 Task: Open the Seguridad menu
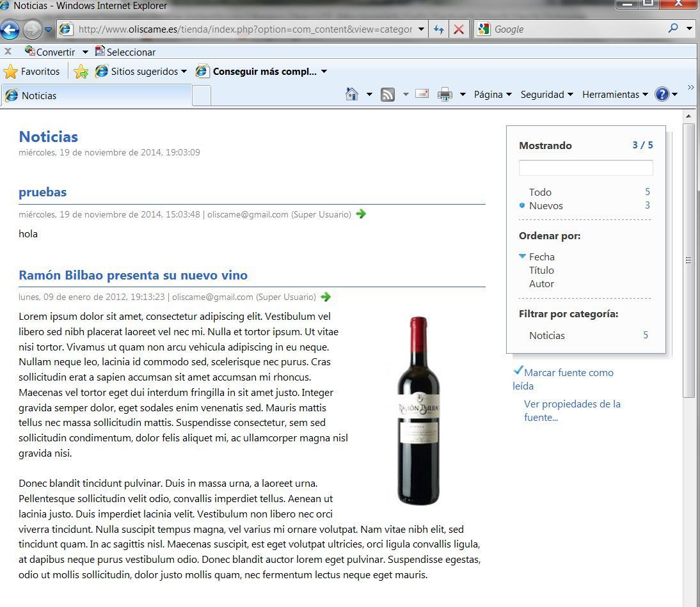[x=546, y=95]
